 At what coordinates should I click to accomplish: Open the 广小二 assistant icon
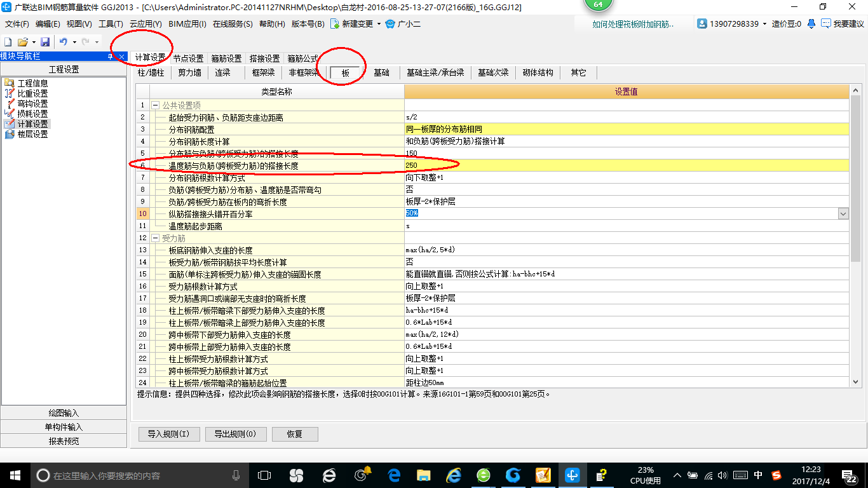coord(390,24)
